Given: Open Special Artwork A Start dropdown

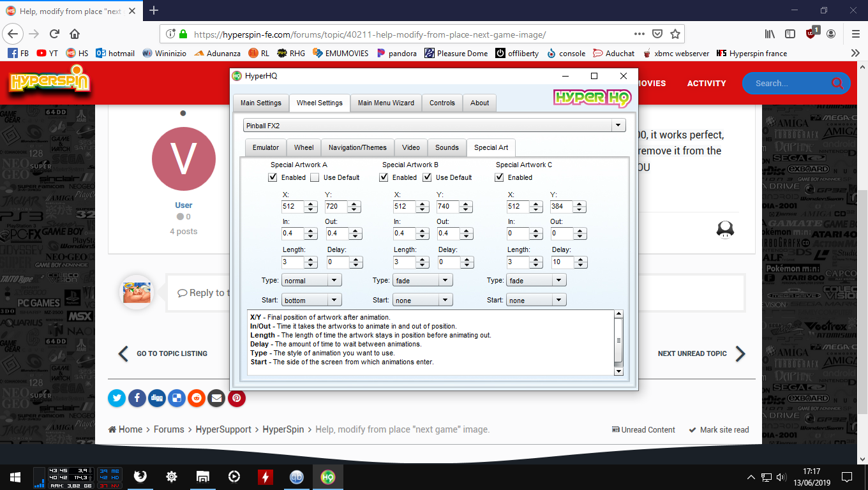Looking at the screenshot, I should [x=334, y=300].
